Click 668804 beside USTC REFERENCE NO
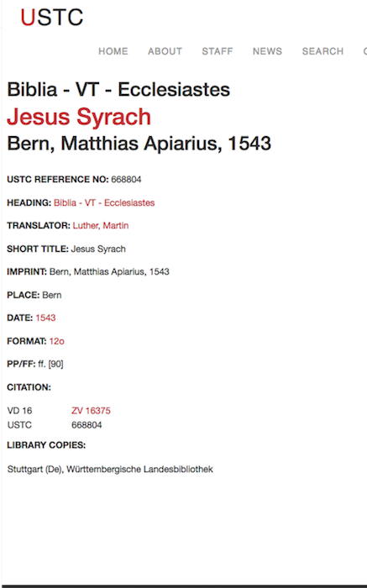The height and width of the screenshot is (588, 367). click(x=126, y=180)
